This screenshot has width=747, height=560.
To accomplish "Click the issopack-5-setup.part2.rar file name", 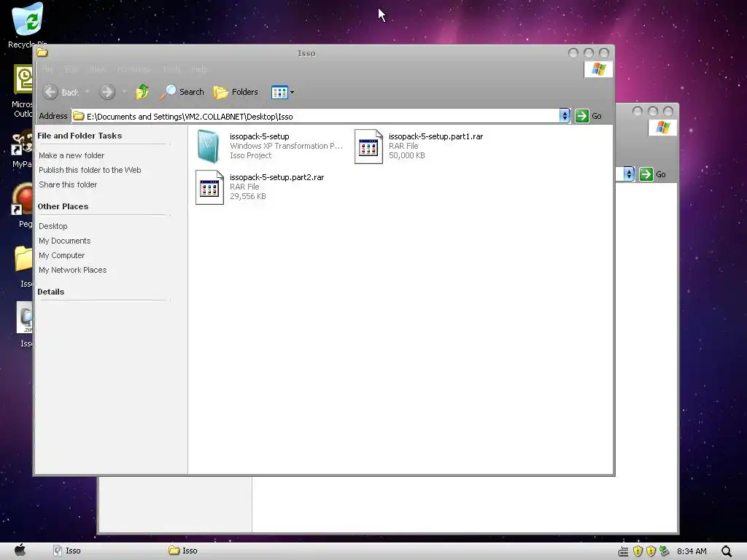I will point(276,177).
